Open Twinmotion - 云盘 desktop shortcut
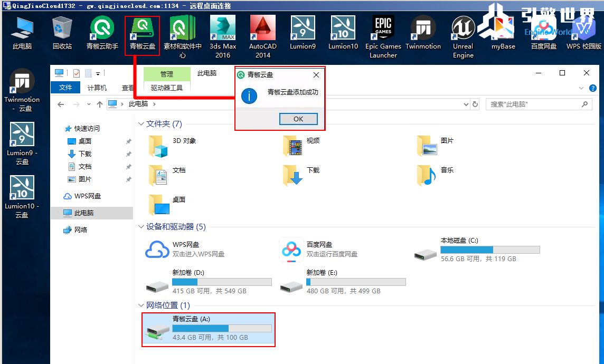This screenshot has height=364, width=604. (x=22, y=91)
